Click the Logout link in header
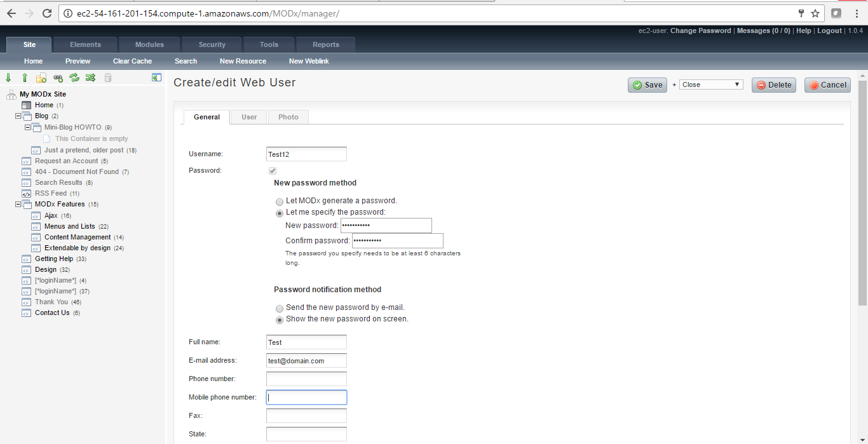The height and width of the screenshot is (444, 868). (x=829, y=30)
